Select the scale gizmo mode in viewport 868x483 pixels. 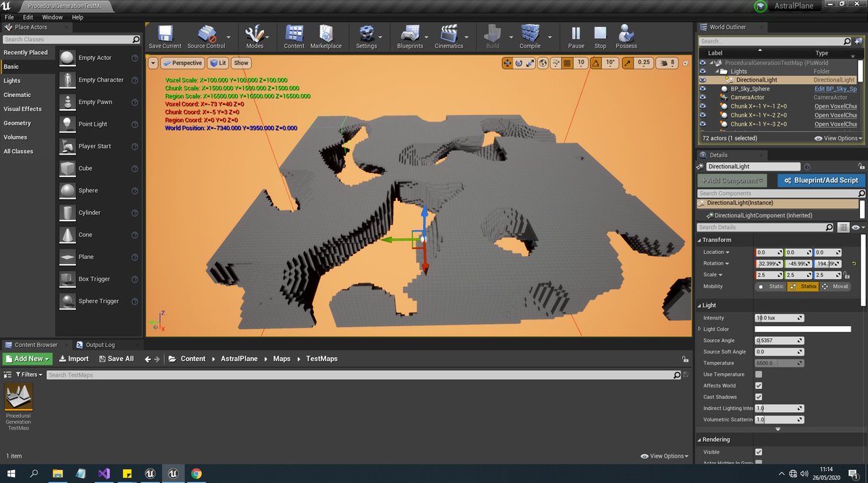coord(531,63)
